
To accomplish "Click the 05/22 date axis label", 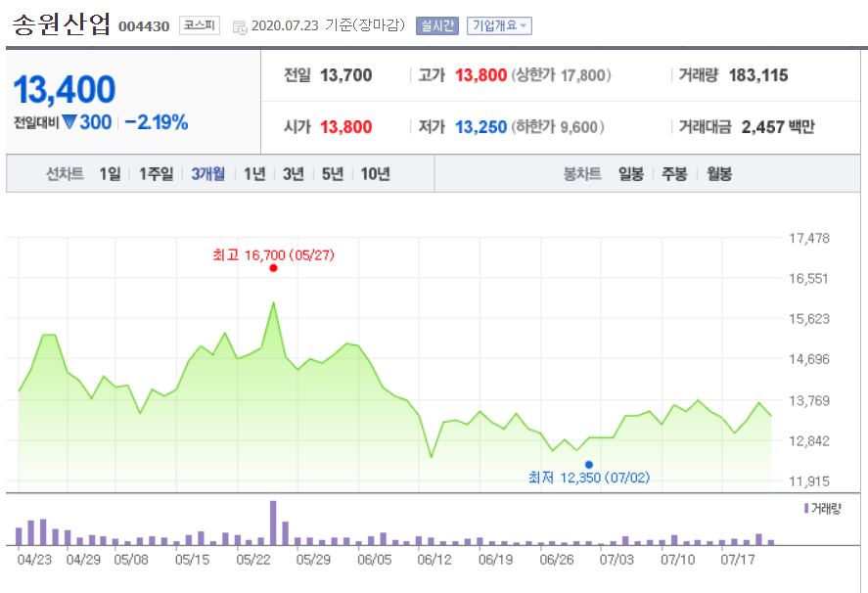I will click(253, 559).
